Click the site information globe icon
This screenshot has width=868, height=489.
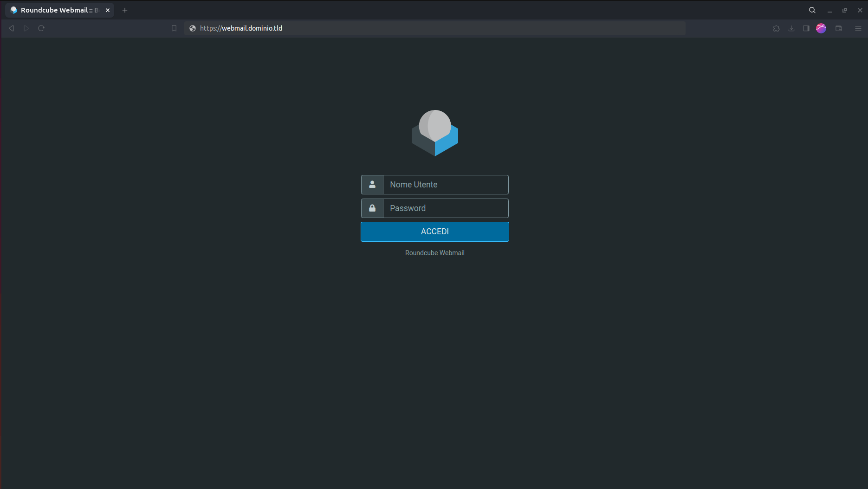[x=192, y=28]
